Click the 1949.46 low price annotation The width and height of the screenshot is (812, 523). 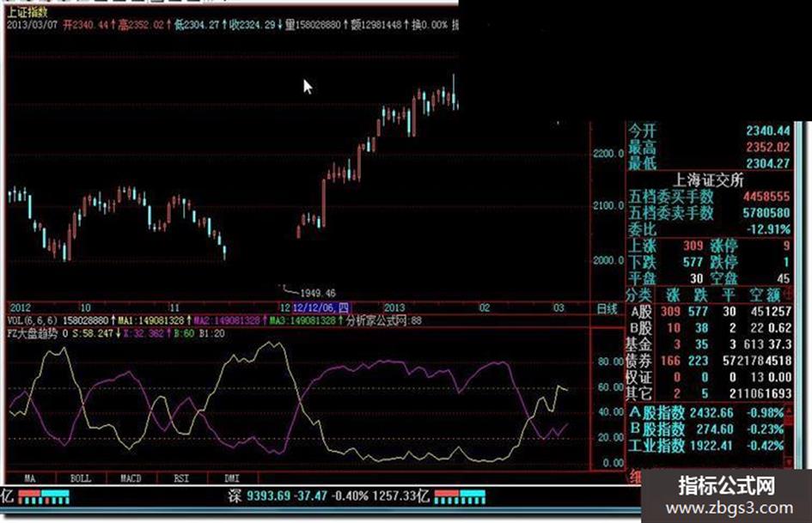pos(317,293)
